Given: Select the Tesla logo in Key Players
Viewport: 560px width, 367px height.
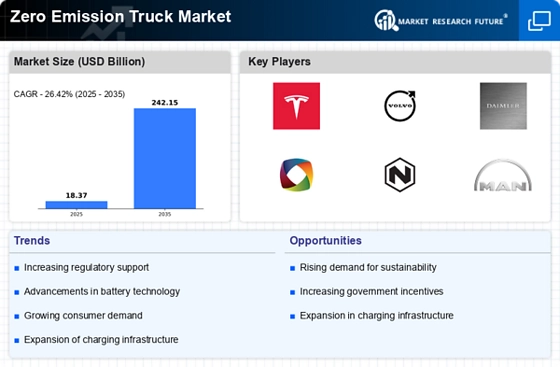Looking at the screenshot, I should point(296,106).
